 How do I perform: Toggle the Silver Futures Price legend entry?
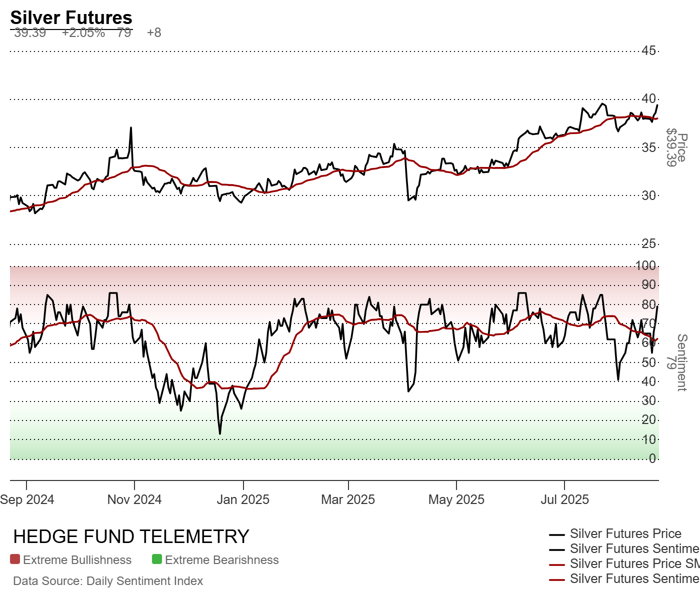coord(625,534)
